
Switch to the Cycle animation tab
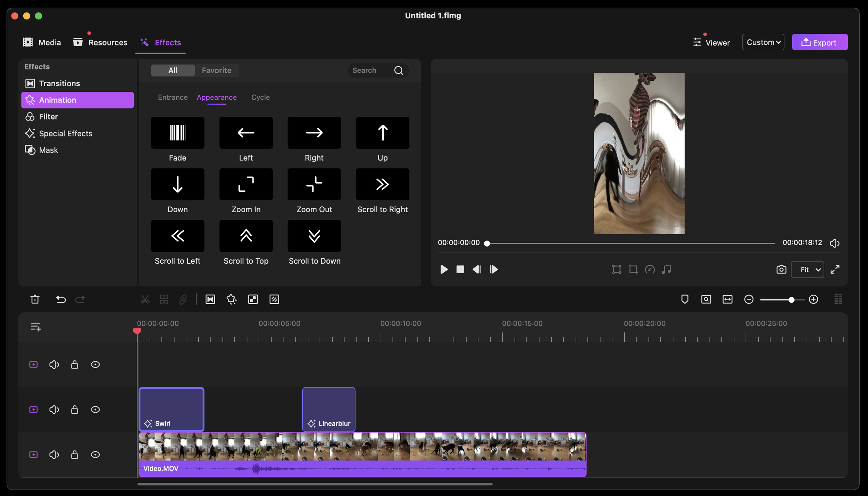tap(260, 97)
